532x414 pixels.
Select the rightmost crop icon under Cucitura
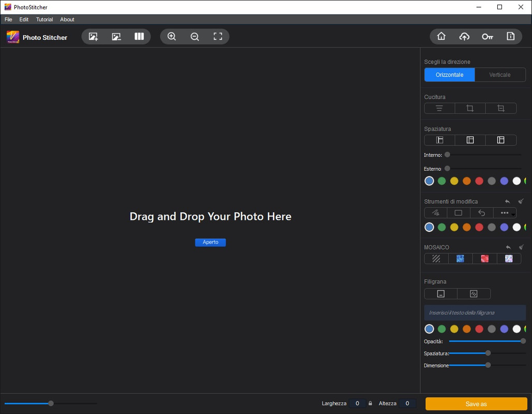[501, 108]
